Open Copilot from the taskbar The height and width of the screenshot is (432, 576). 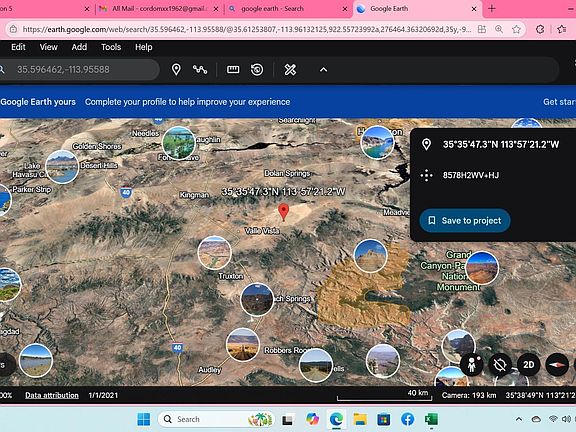[312, 419]
